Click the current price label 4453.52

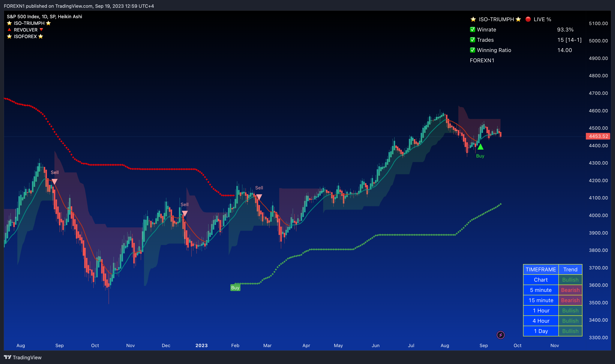[x=598, y=136]
